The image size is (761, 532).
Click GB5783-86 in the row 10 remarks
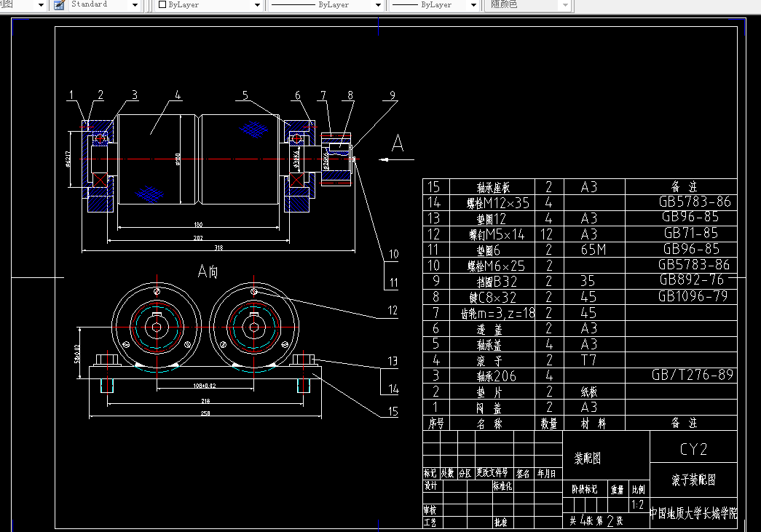pos(694,265)
